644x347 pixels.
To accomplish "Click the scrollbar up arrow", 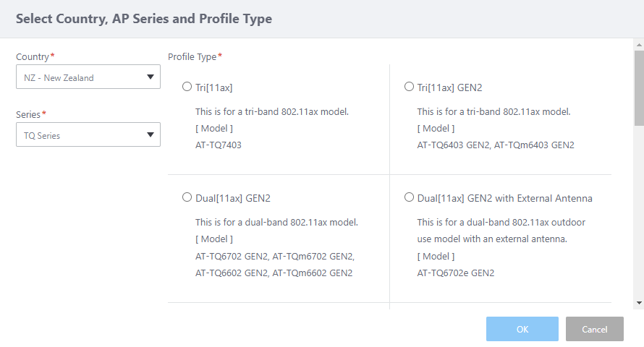I will [638, 45].
